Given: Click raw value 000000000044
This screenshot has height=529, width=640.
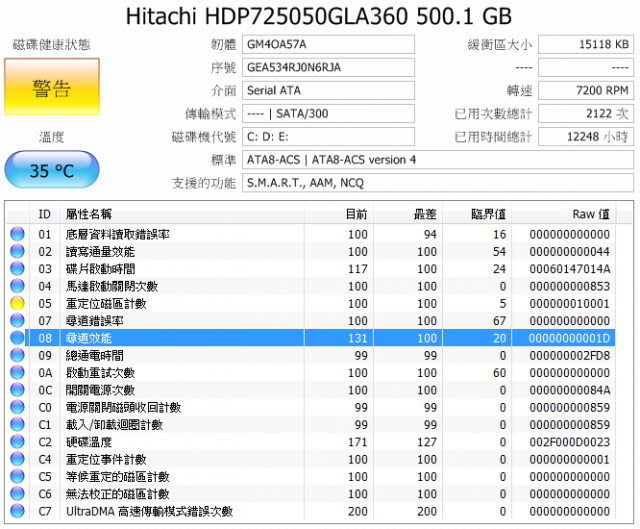Looking at the screenshot, I should pyautogui.click(x=569, y=251).
